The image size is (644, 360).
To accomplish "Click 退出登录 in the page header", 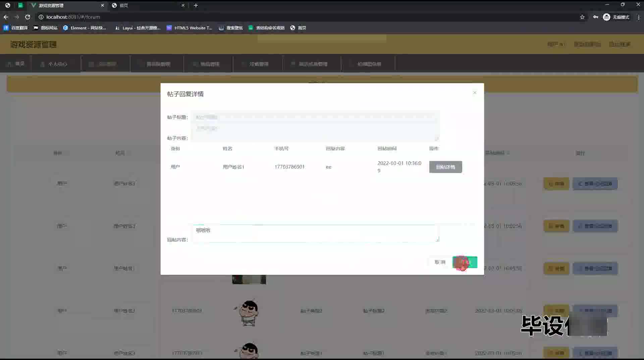I will 620,44.
